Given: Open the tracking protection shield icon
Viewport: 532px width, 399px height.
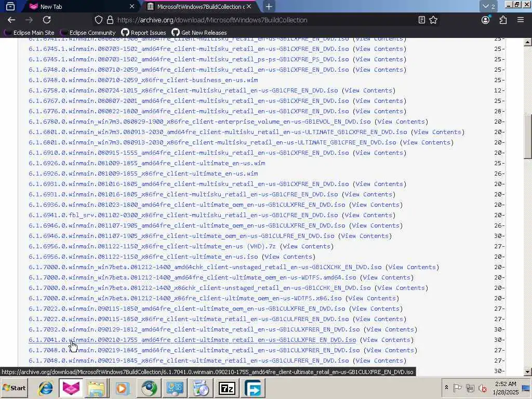Looking at the screenshot, I should click(98, 20).
